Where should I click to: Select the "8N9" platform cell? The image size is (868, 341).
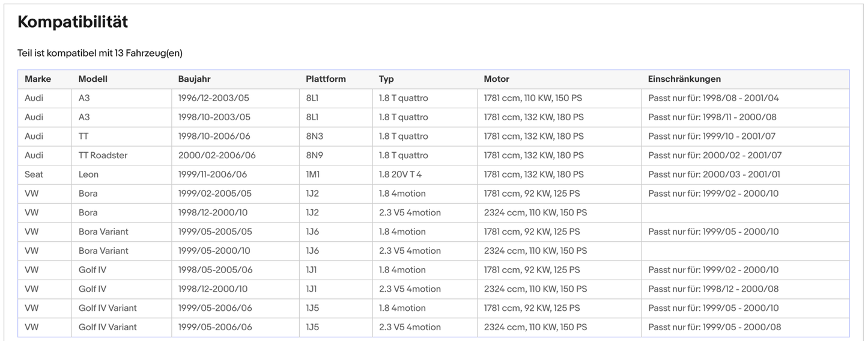315,155
